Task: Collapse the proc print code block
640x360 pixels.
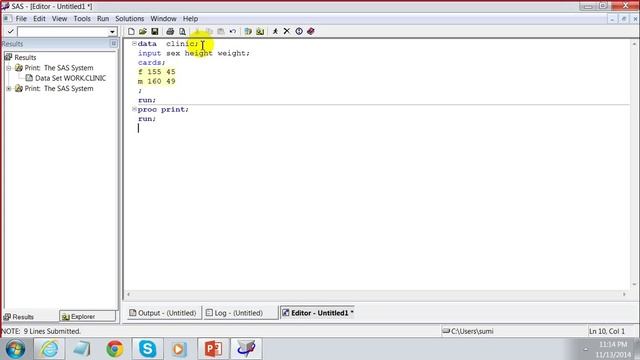Action: (134, 109)
